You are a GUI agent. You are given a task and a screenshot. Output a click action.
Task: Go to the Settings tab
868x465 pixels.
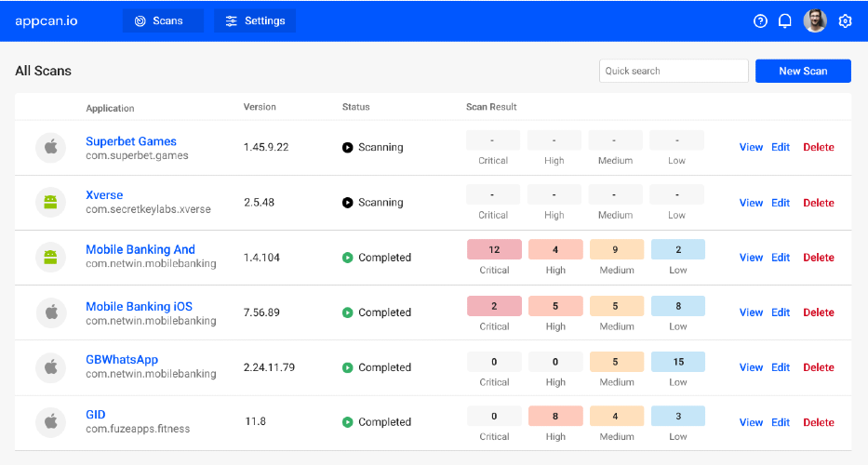[x=255, y=21]
